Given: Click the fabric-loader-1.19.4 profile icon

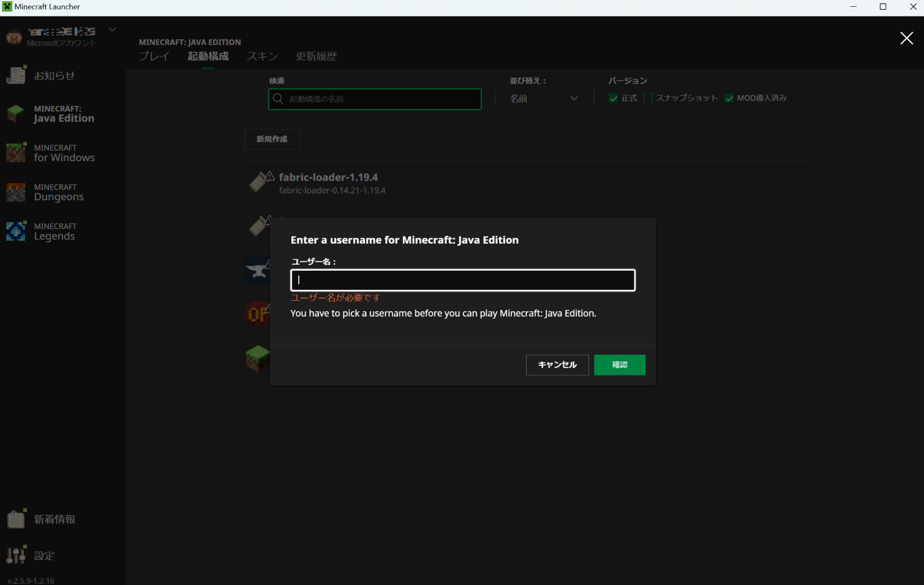Looking at the screenshot, I should (261, 182).
